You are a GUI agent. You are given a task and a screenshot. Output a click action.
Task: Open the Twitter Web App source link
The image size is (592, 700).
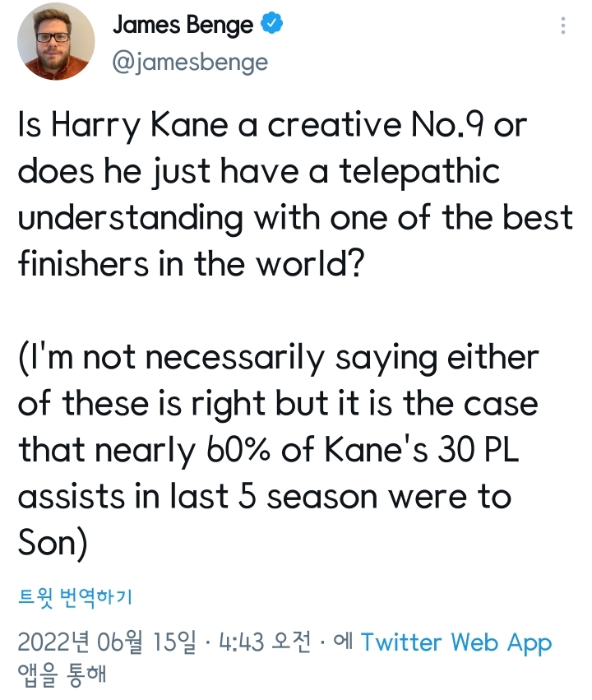click(456, 642)
